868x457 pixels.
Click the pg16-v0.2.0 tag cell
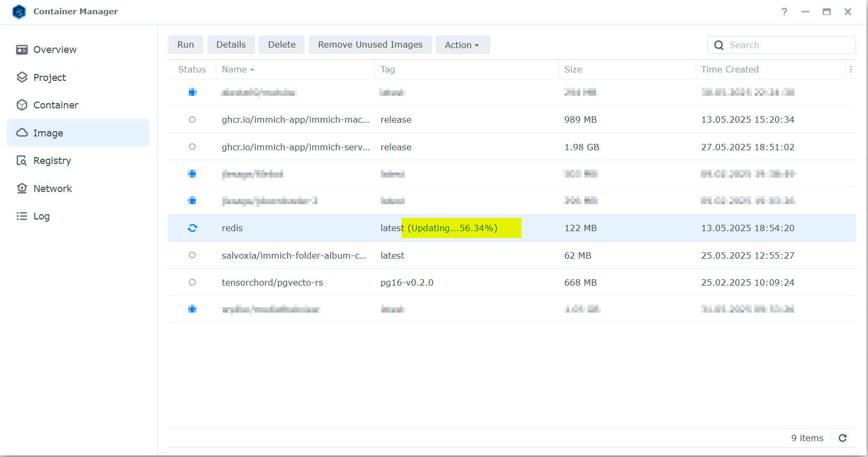coord(407,282)
